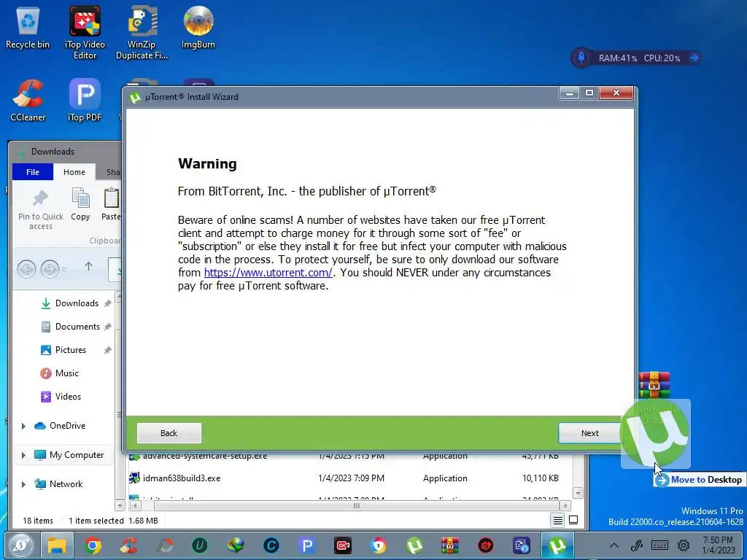Open the clock showing 7:50 PM

click(x=718, y=545)
